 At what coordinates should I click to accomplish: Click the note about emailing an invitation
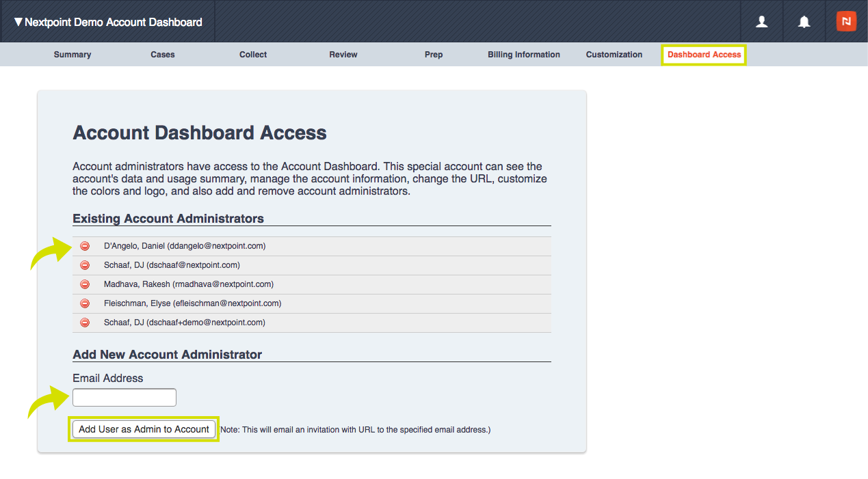point(356,430)
